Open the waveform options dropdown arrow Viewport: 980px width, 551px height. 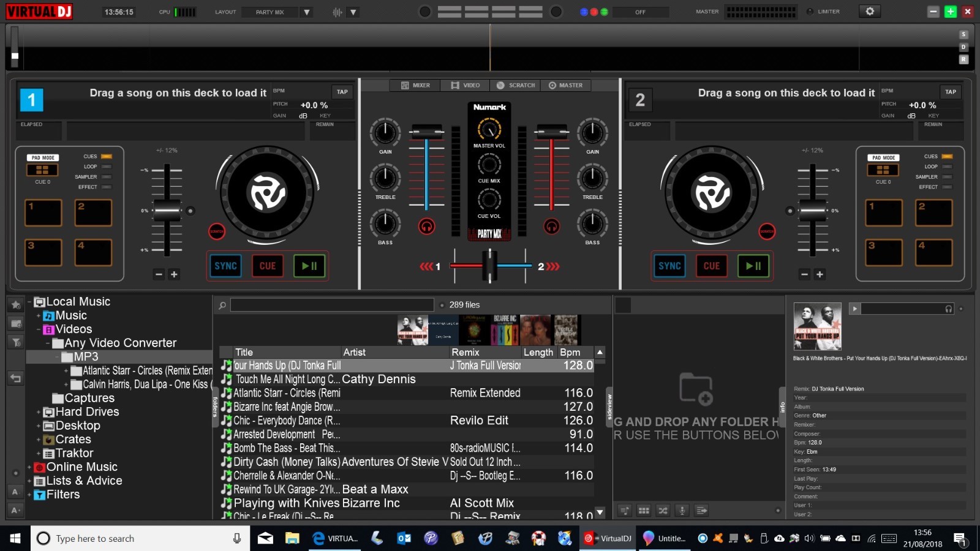pyautogui.click(x=353, y=12)
